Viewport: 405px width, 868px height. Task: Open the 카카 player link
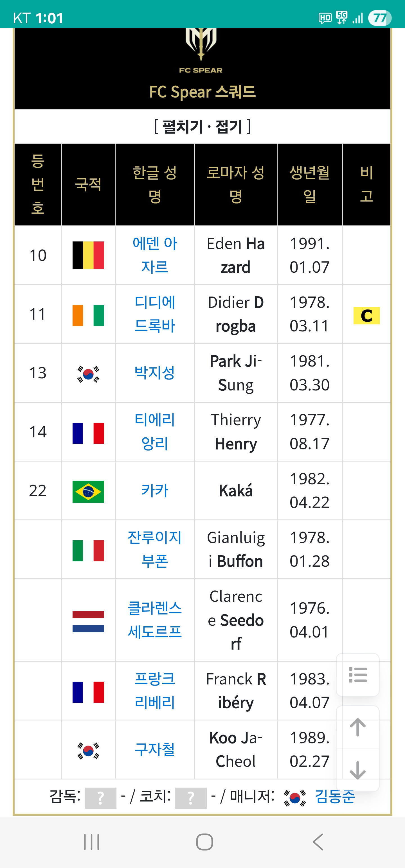coord(155,490)
